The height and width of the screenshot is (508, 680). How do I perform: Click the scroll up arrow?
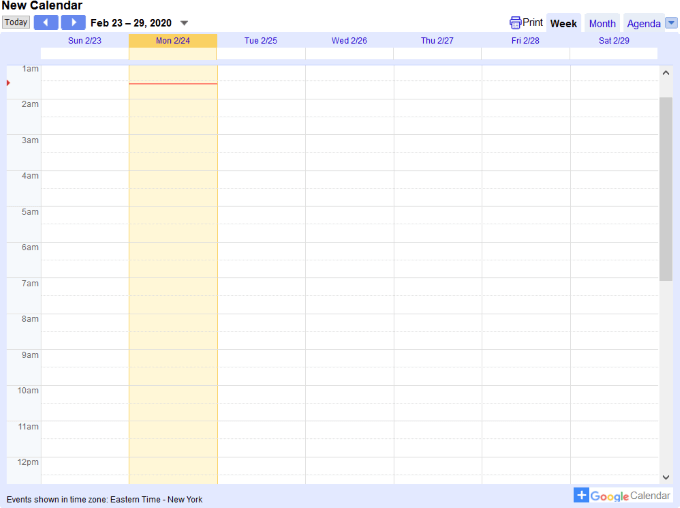tap(666, 73)
